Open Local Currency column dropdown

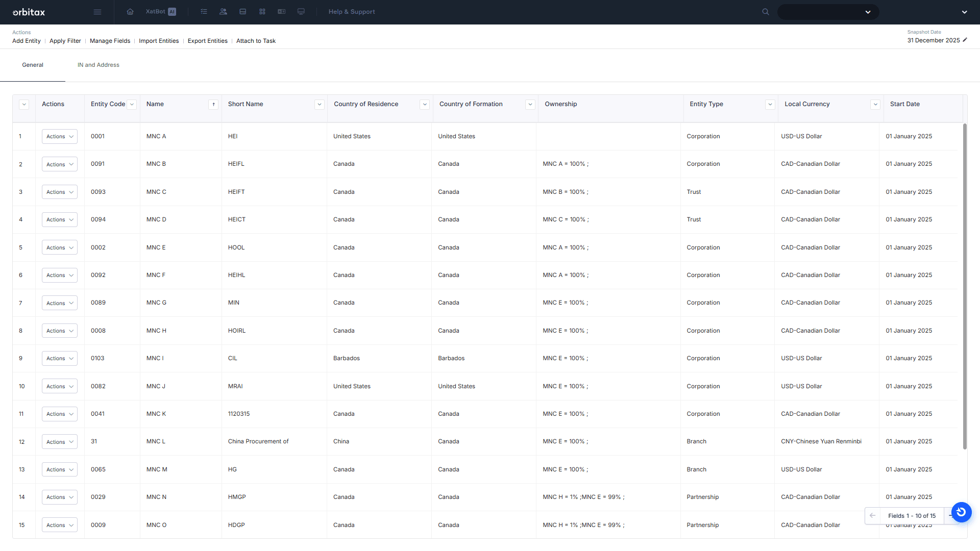(x=876, y=105)
